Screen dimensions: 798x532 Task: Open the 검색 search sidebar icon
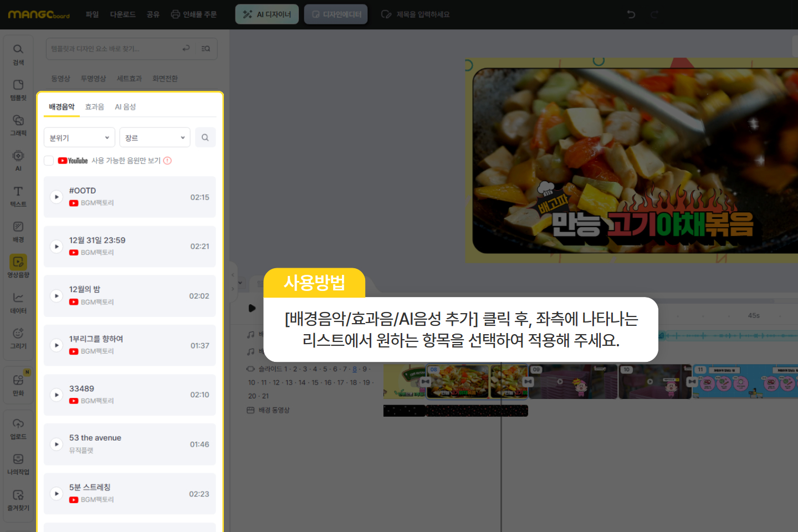pos(18,54)
